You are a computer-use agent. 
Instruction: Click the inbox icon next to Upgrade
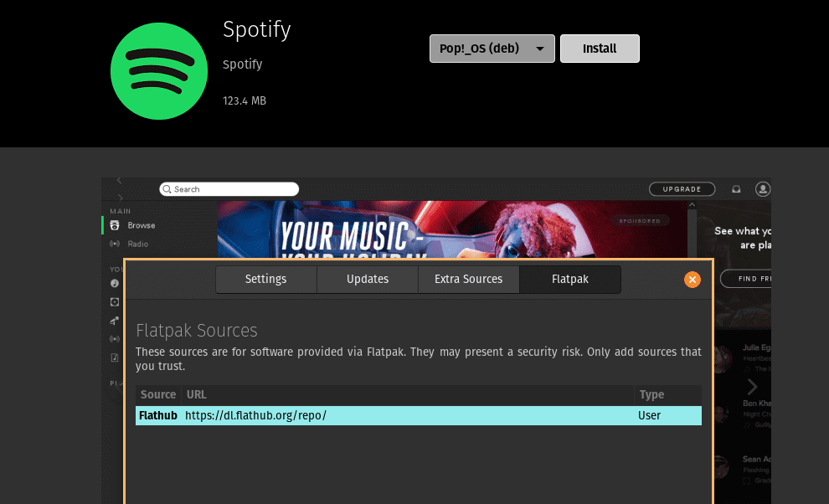[736, 189]
